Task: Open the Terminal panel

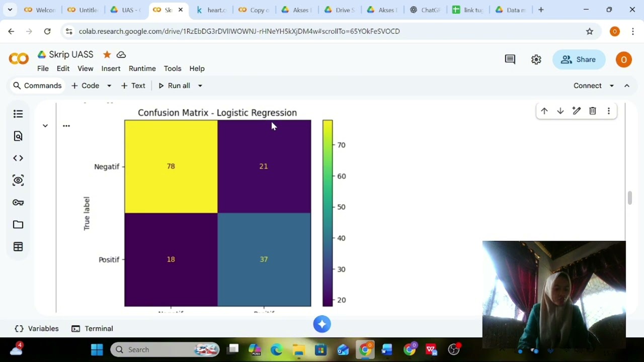Action: (x=92, y=329)
